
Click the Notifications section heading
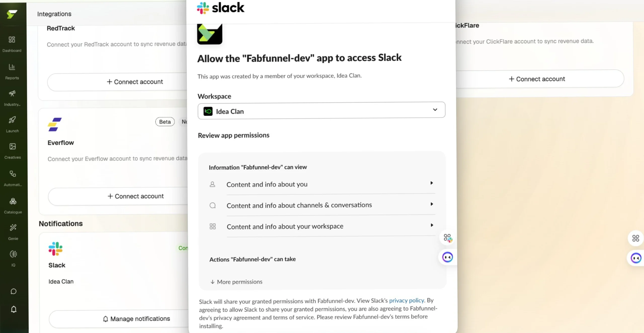pos(61,224)
